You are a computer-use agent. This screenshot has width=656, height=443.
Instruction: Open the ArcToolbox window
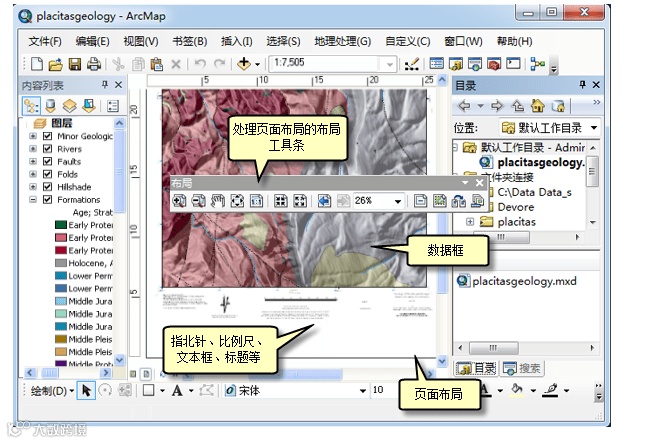click(494, 64)
